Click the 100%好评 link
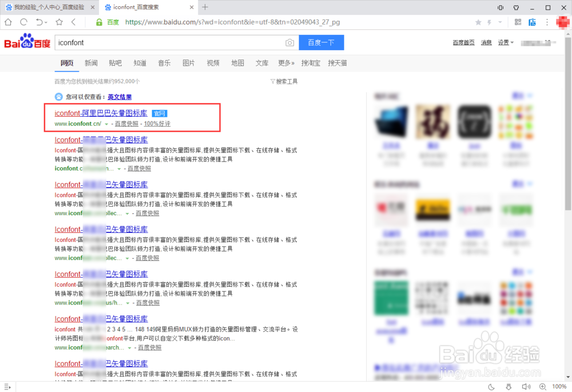572x392 pixels. tap(157, 124)
